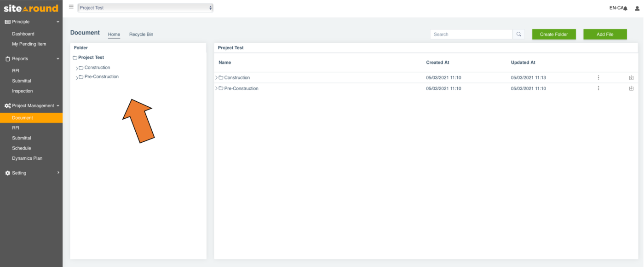This screenshot has height=267, width=644.
Task: Select Dynamics Plan in the sidebar
Action: coord(27,158)
